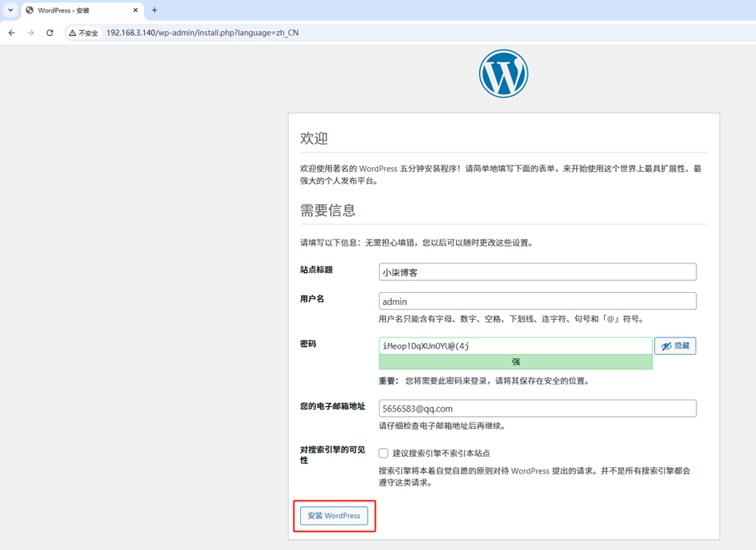The image size is (756, 550).
Task: Hide the password with 隐藏 button
Action: (675, 345)
